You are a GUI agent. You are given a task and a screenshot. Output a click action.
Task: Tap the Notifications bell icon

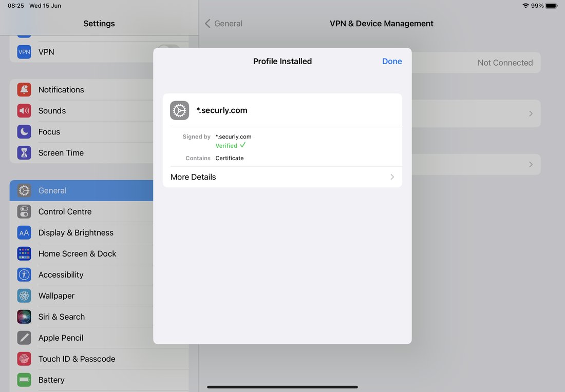pyautogui.click(x=24, y=90)
